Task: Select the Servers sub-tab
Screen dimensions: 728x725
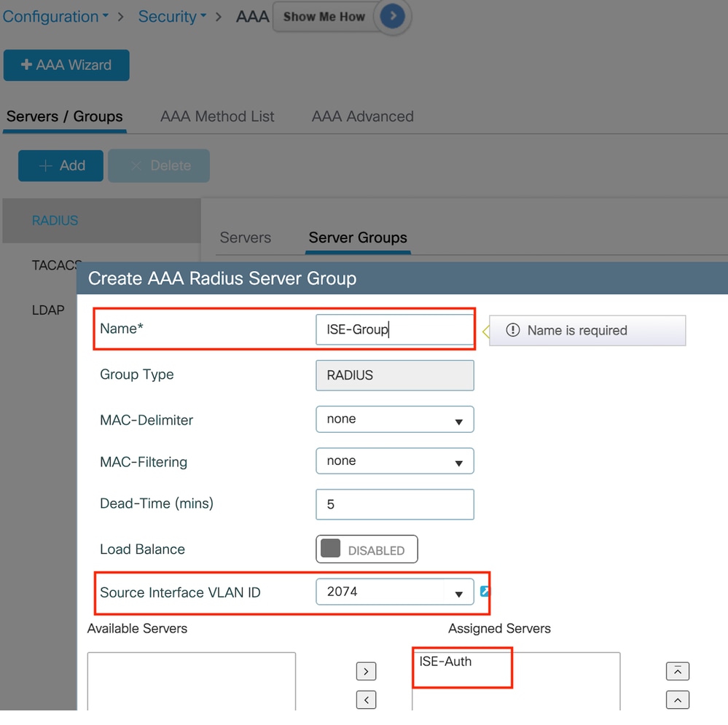Action: [x=245, y=238]
